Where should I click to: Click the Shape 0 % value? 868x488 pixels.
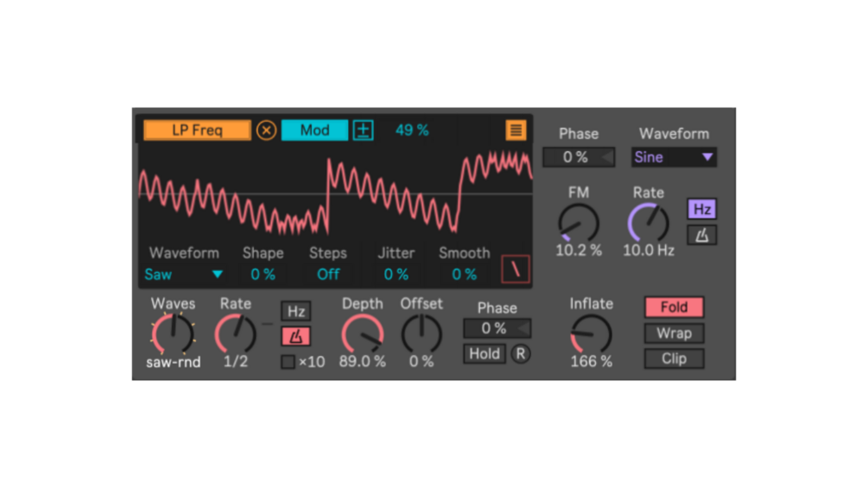[263, 274]
